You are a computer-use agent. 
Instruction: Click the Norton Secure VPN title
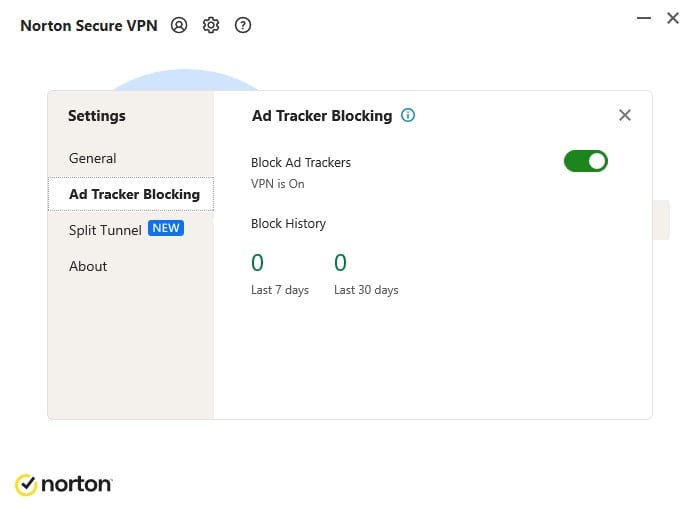click(89, 26)
